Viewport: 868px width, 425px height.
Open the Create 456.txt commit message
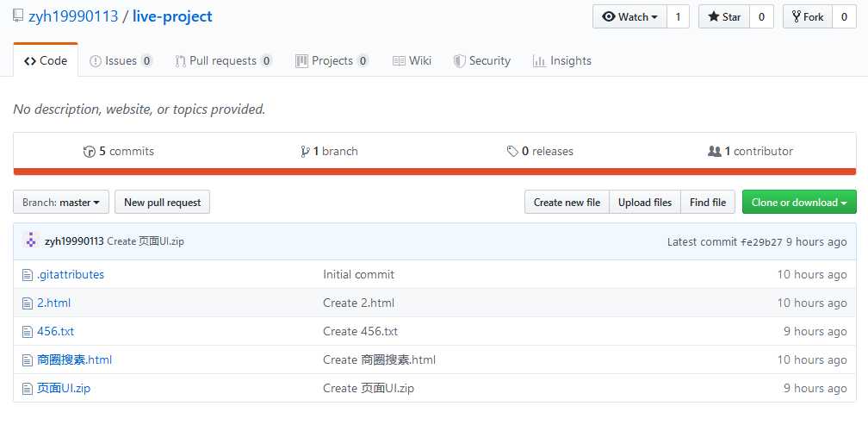pyautogui.click(x=360, y=331)
